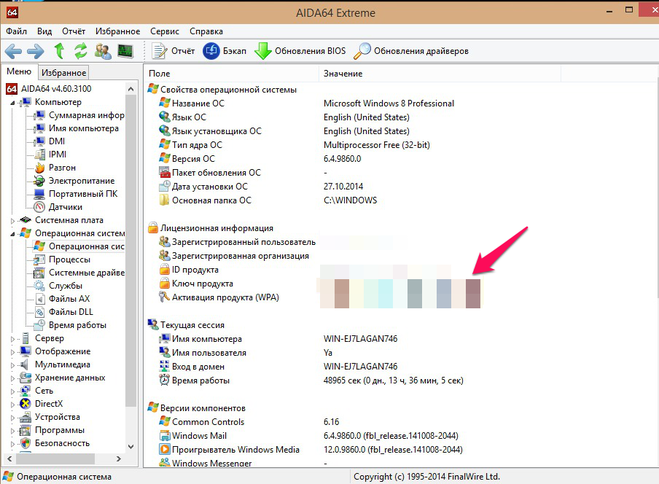
Task: Expand the Системная плата tree node
Action: [13, 221]
